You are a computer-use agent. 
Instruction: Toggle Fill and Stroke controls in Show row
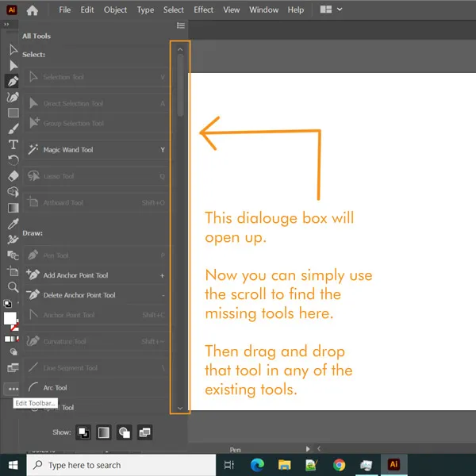pos(83,432)
